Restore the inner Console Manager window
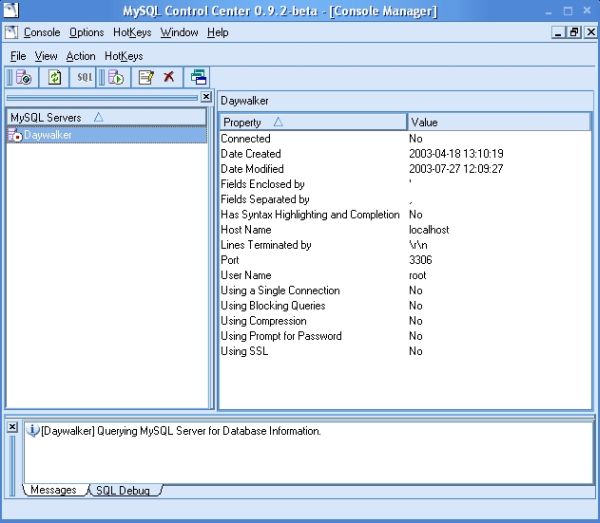This screenshot has height=523, width=600. pos(574,33)
